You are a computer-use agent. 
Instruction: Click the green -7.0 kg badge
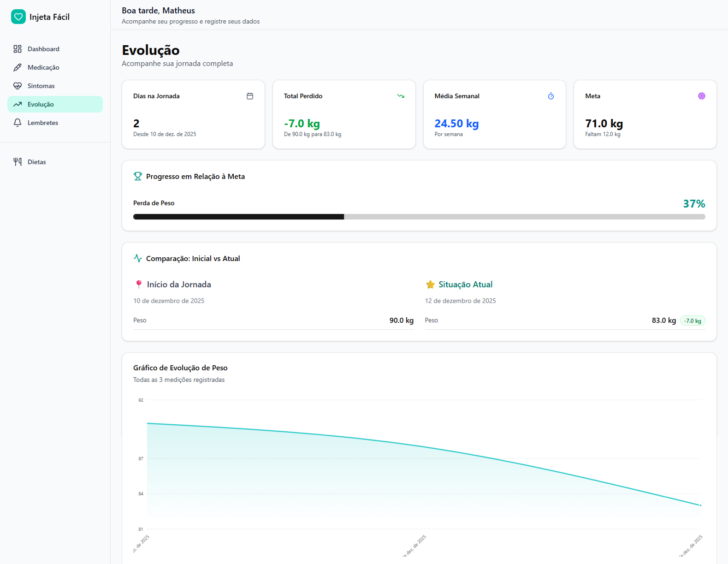pyautogui.click(x=692, y=321)
